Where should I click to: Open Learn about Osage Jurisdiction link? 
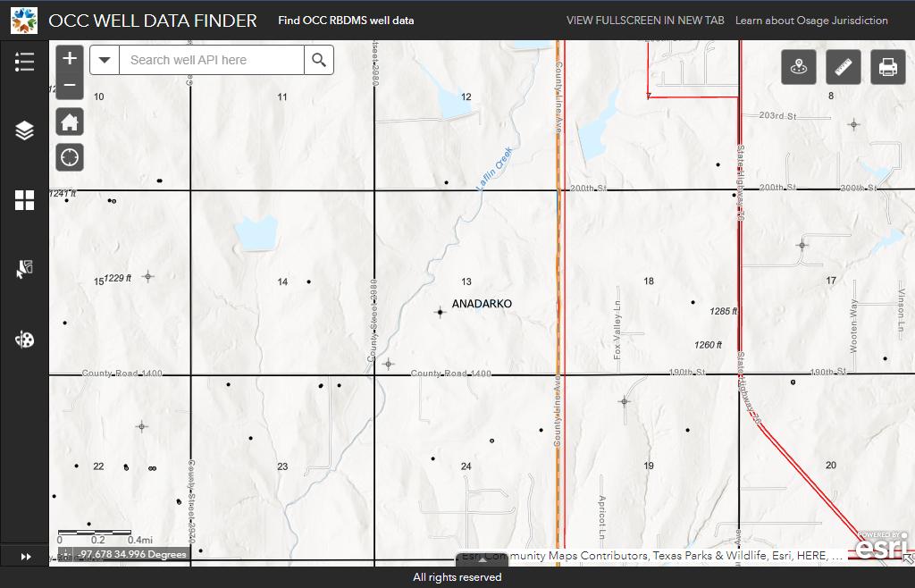pyautogui.click(x=811, y=21)
